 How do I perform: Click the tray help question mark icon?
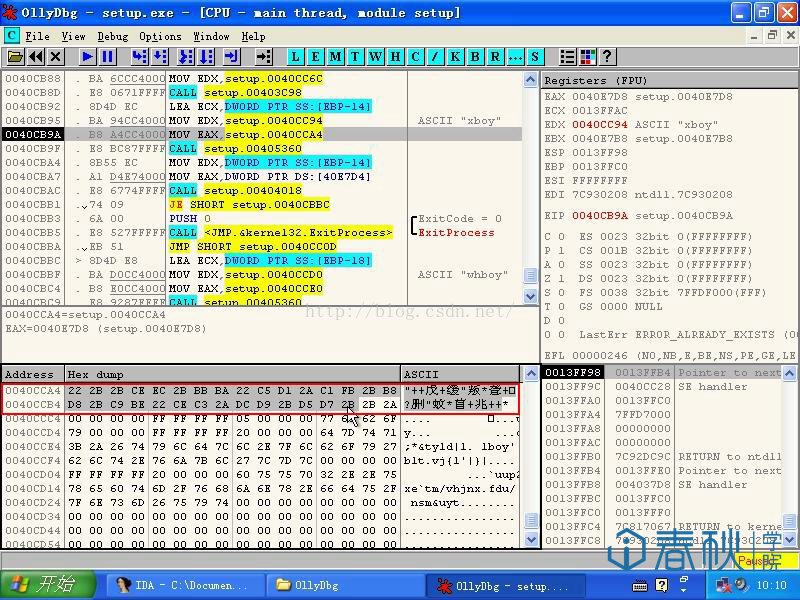[661, 585]
